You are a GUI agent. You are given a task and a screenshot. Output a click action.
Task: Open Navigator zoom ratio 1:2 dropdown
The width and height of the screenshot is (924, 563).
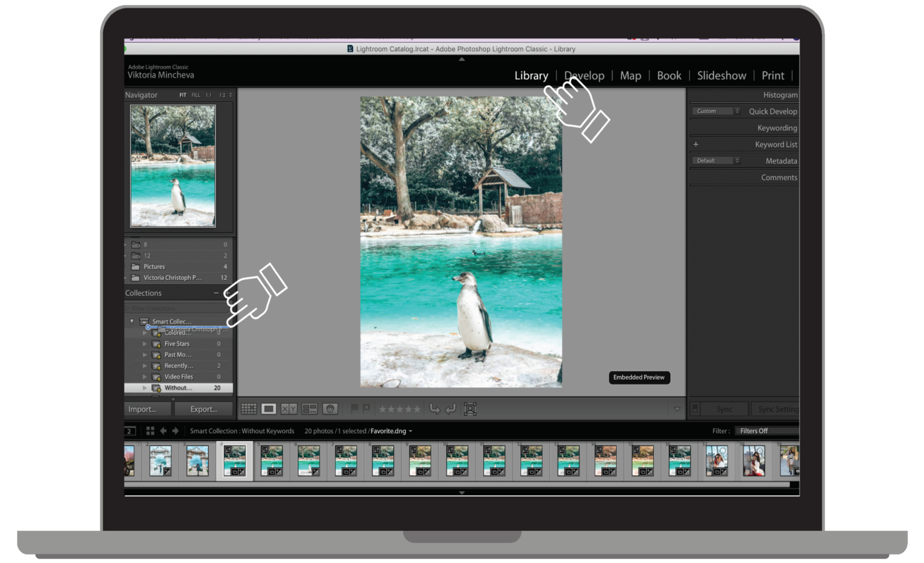click(225, 95)
